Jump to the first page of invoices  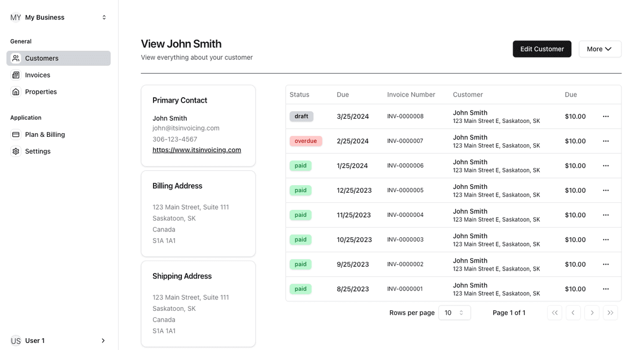tap(554, 313)
